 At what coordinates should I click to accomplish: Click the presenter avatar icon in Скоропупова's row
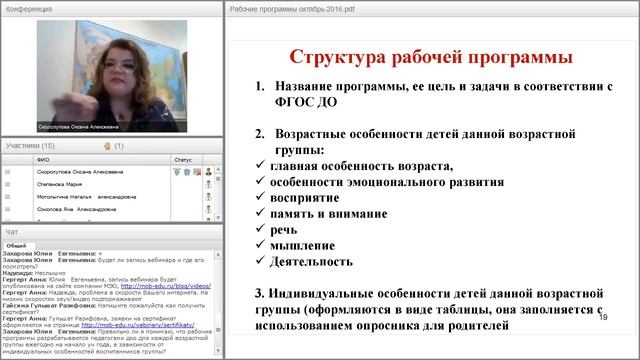(x=209, y=172)
